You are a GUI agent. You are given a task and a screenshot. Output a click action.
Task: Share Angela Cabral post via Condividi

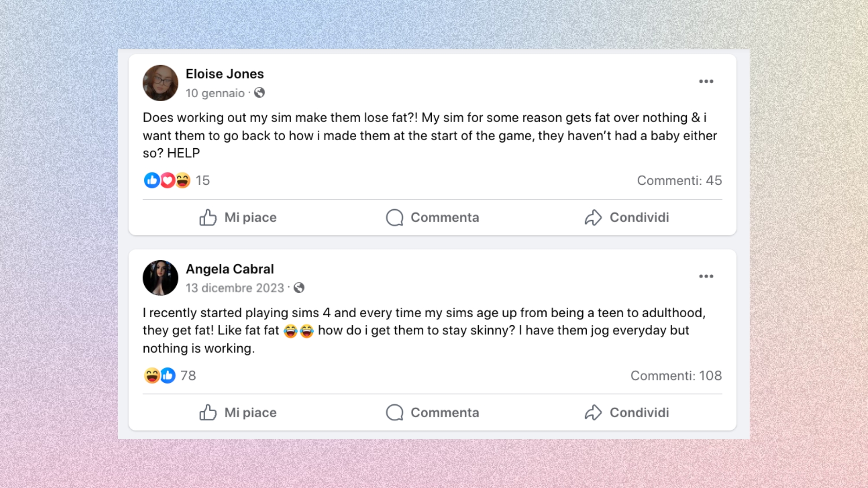click(x=627, y=413)
